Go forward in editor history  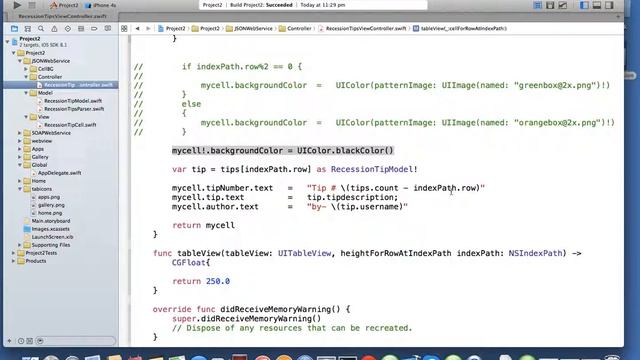click(148, 29)
